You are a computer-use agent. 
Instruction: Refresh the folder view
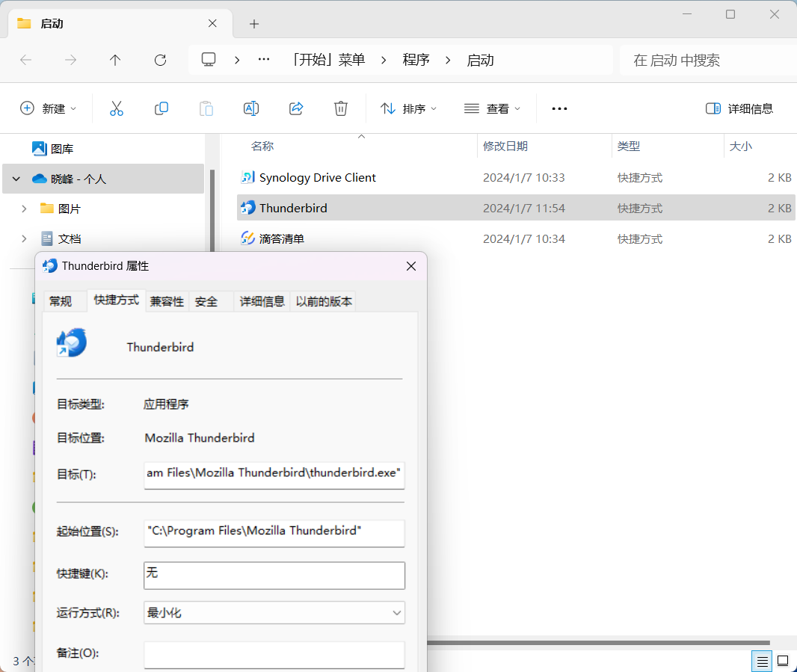160,60
